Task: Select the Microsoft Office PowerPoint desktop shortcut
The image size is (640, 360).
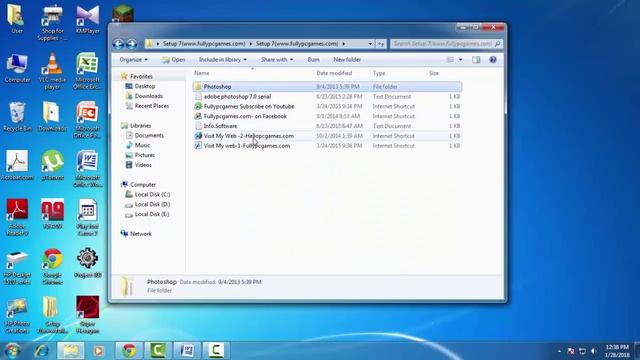Action: pyautogui.click(x=87, y=120)
